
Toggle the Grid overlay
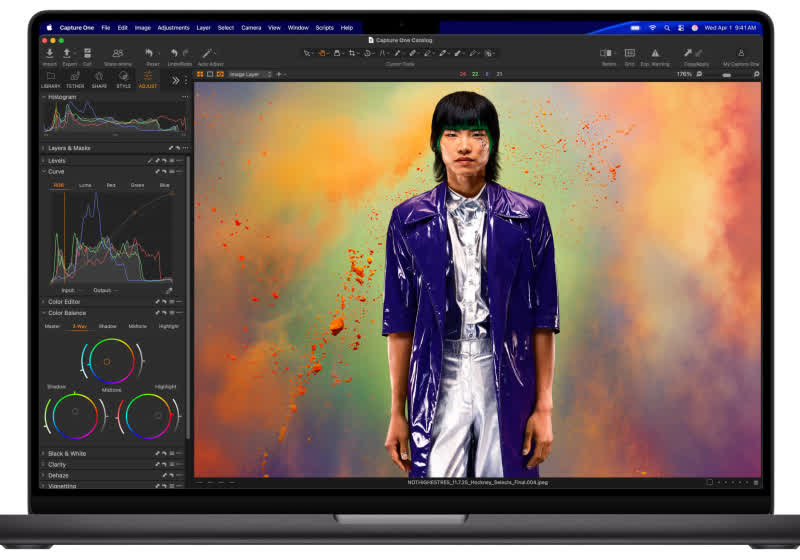click(629, 53)
